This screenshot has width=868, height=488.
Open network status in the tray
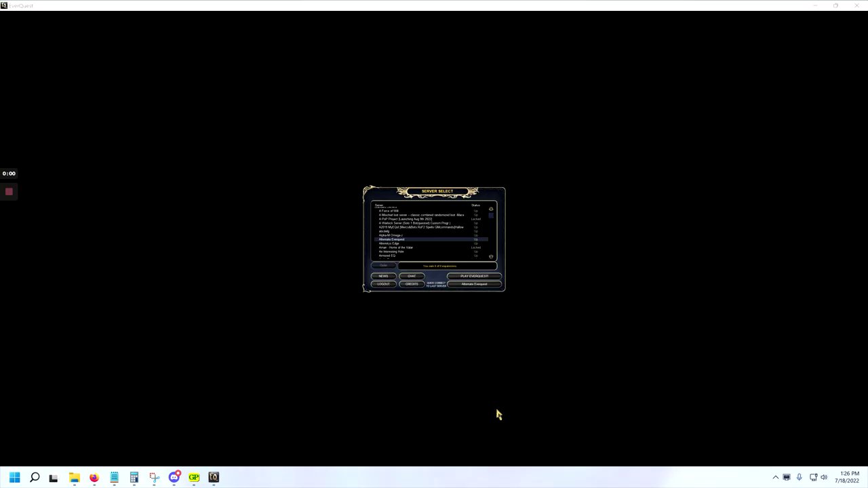point(813,477)
